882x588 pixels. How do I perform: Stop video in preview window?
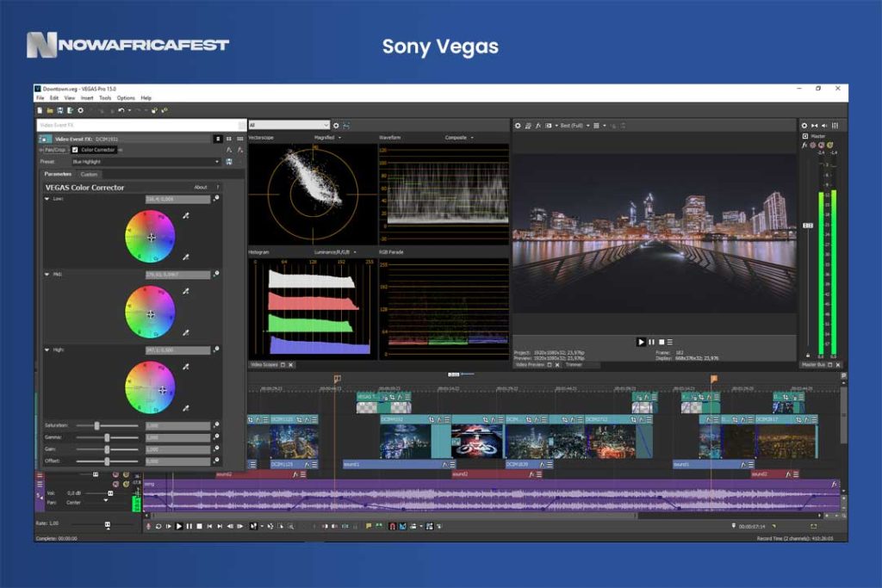coord(661,342)
